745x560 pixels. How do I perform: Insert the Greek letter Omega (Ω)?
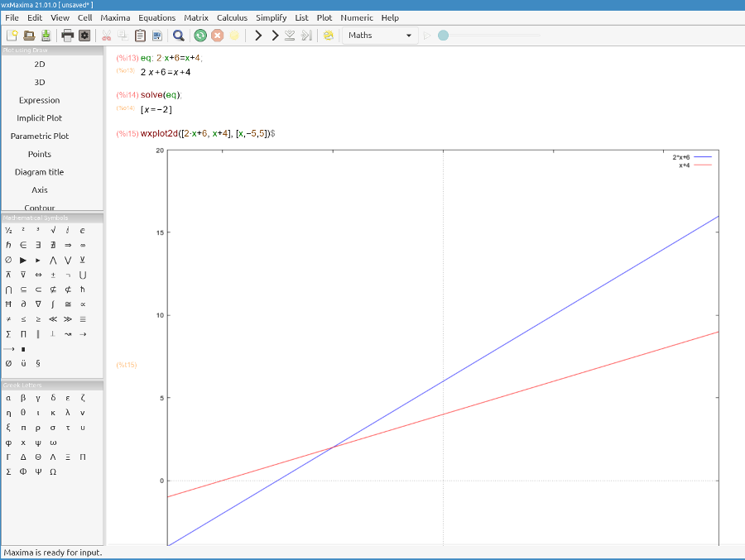coord(53,471)
